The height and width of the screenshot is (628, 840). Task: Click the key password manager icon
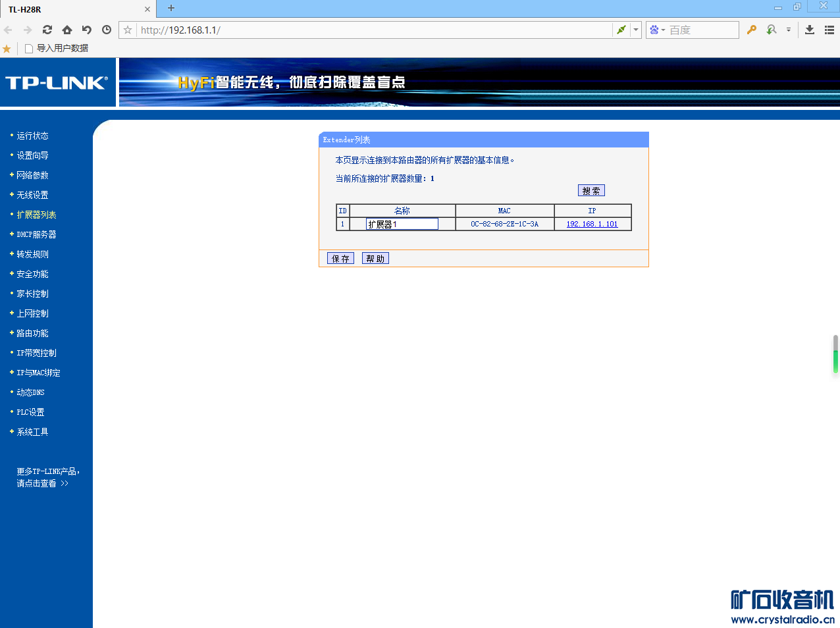click(x=752, y=30)
